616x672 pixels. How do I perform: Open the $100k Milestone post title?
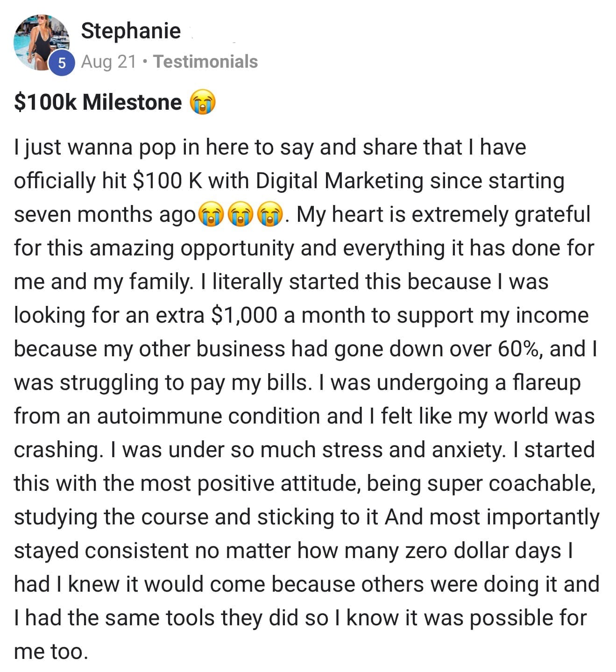point(98,102)
